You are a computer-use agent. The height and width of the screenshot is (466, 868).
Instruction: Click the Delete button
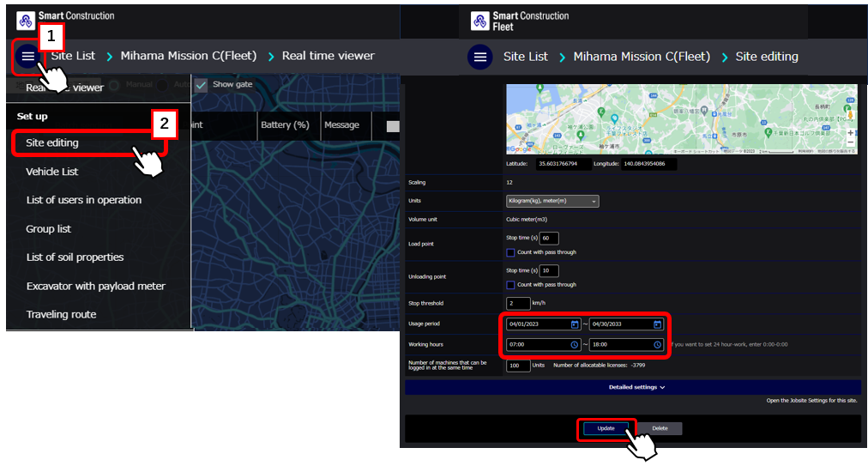pyautogui.click(x=660, y=427)
